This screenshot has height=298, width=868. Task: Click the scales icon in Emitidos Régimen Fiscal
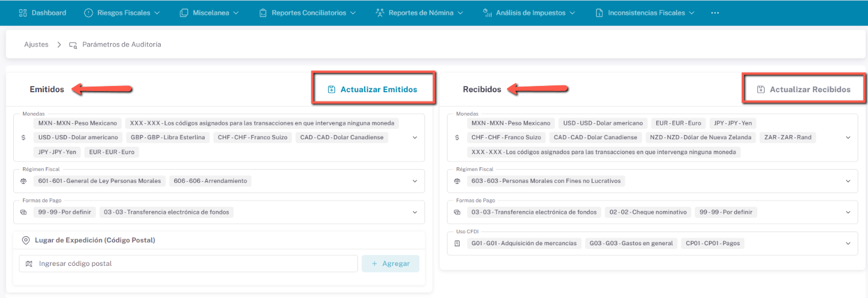click(x=24, y=181)
